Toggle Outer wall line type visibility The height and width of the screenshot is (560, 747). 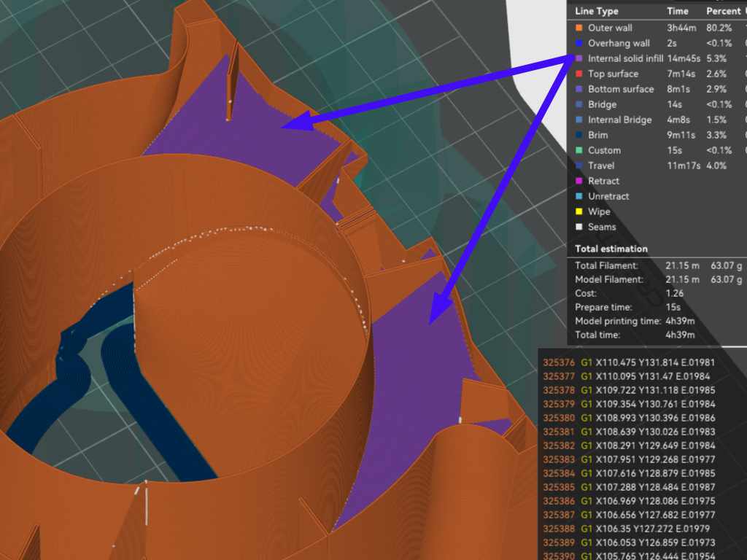tap(610, 28)
